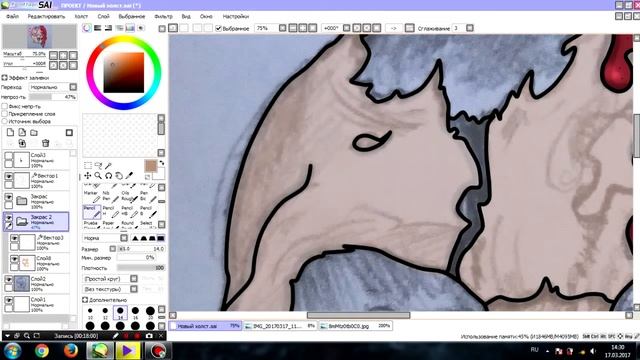Select the Zoom magnifier tool
This screenshot has width=640, height=360.
[98, 176]
